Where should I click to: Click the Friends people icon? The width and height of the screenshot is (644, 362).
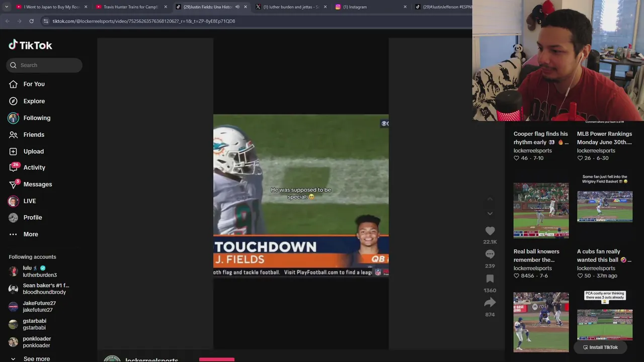(x=14, y=135)
